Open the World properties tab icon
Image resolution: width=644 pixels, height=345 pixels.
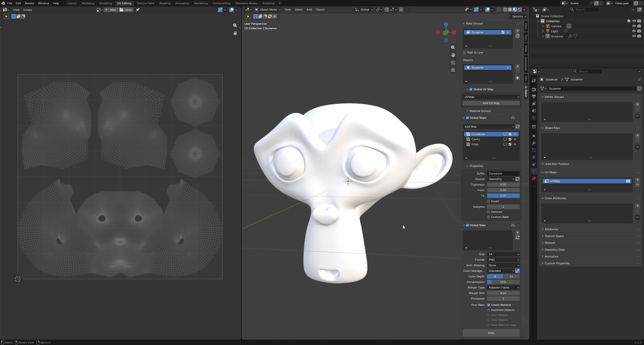click(x=534, y=118)
